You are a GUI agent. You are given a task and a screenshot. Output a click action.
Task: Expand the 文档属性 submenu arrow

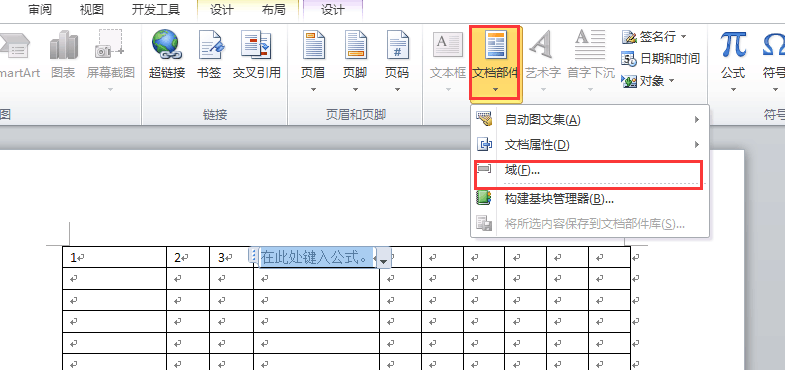696,145
